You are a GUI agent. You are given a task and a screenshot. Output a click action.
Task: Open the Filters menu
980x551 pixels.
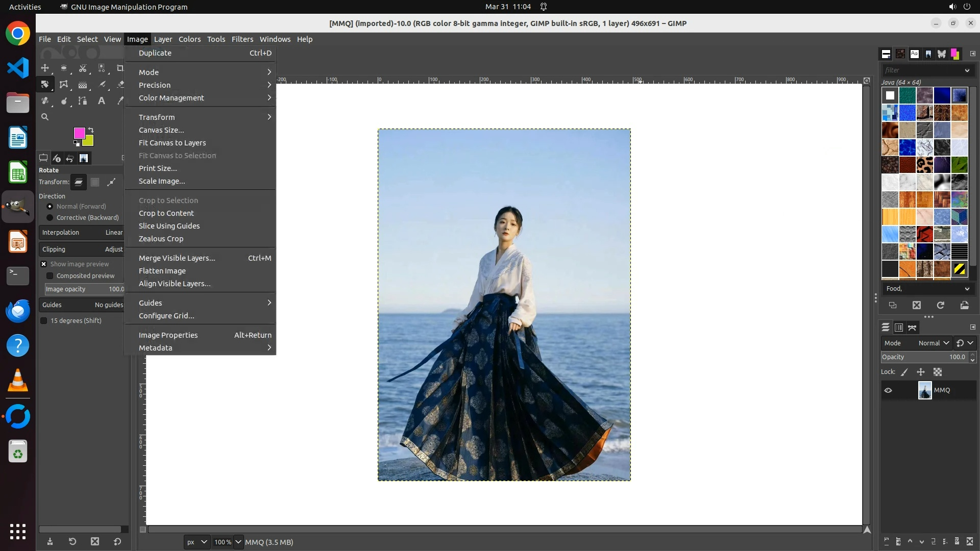click(242, 39)
